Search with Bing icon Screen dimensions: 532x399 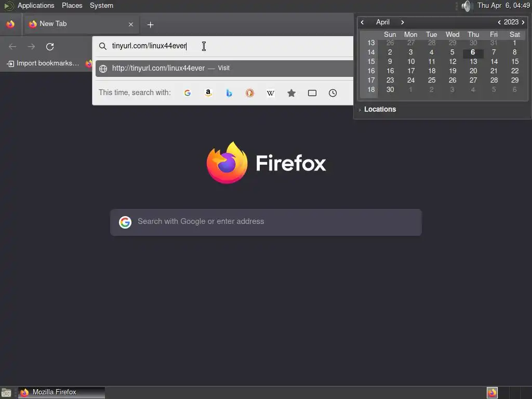[229, 93]
